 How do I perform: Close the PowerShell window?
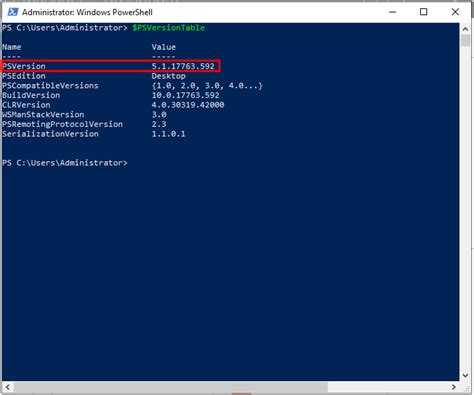(455, 12)
